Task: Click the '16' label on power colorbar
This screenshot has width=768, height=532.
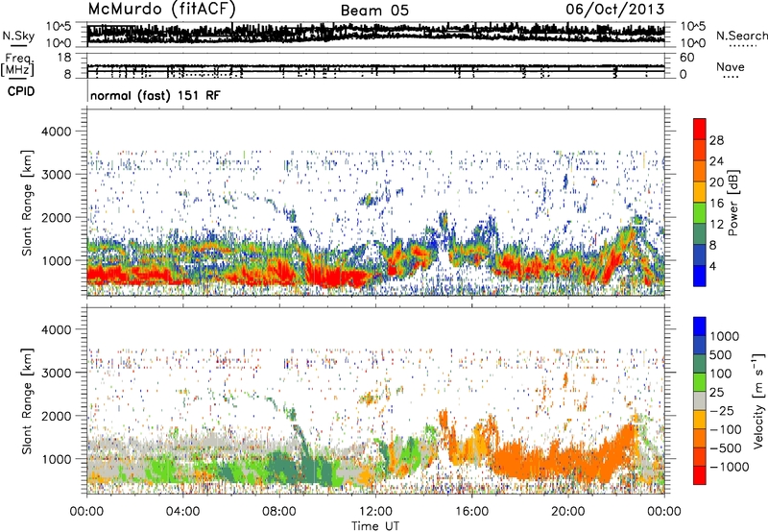Action: click(716, 204)
